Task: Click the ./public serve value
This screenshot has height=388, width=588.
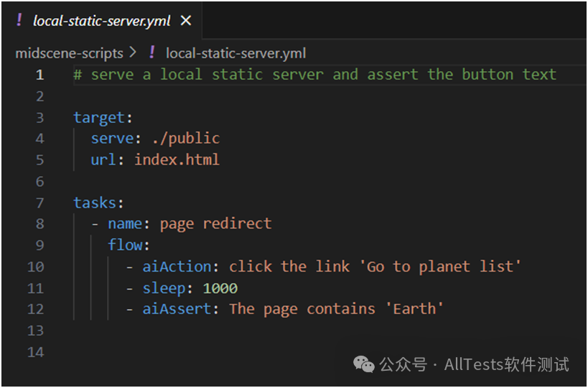Action: (x=186, y=139)
